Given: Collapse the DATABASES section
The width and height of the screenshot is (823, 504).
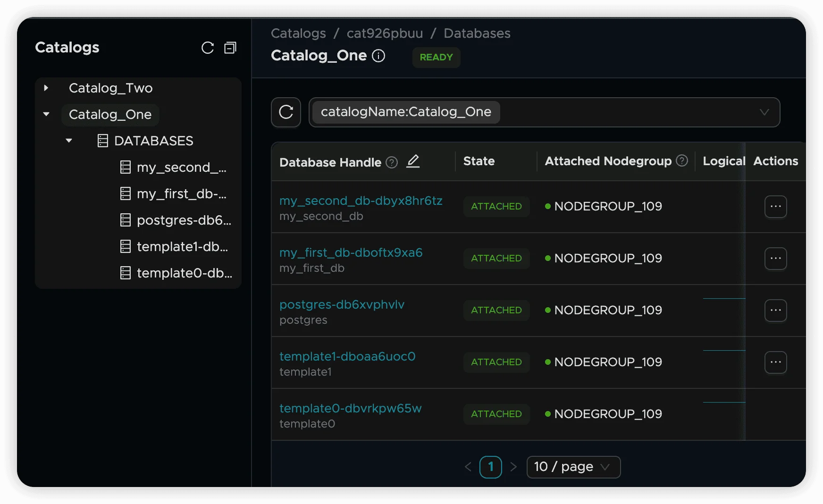Looking at the screenshot, I should coord(69,141).
